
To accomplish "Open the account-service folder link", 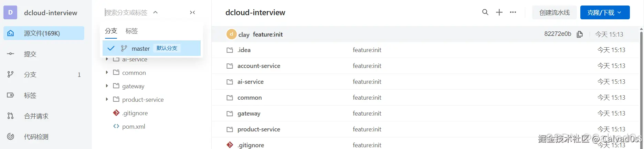I will pos(258,66).
